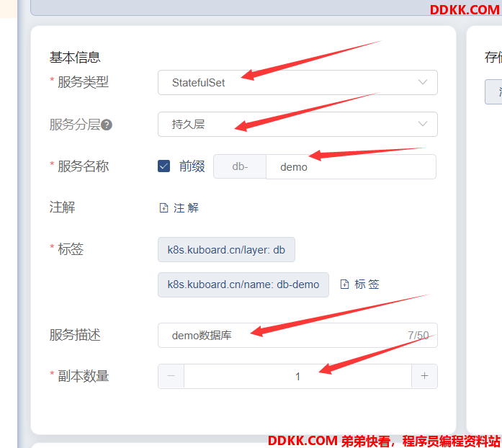Click the plus icon for 副本数量
Screen dimensions: 502x448
(424, 376)
